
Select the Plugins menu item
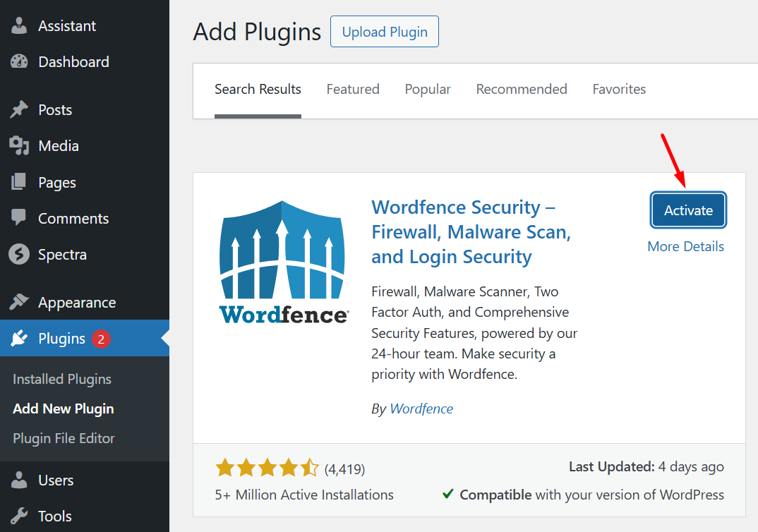(x=85, y=338)
